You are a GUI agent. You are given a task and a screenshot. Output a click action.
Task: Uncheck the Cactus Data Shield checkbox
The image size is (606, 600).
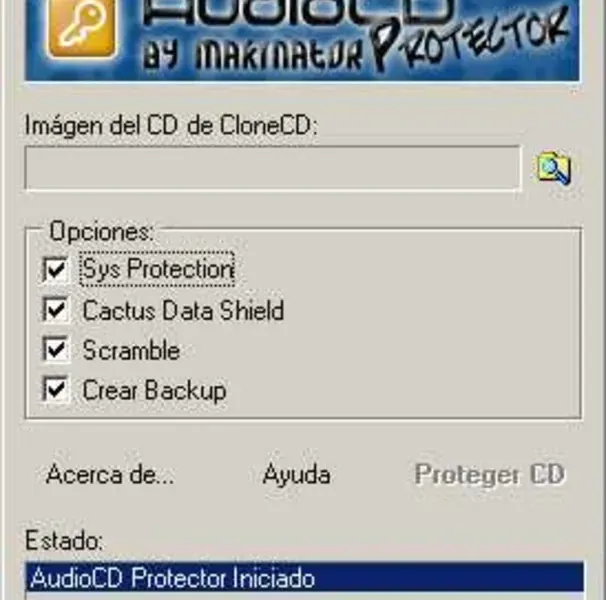click(x=55, y=310)
